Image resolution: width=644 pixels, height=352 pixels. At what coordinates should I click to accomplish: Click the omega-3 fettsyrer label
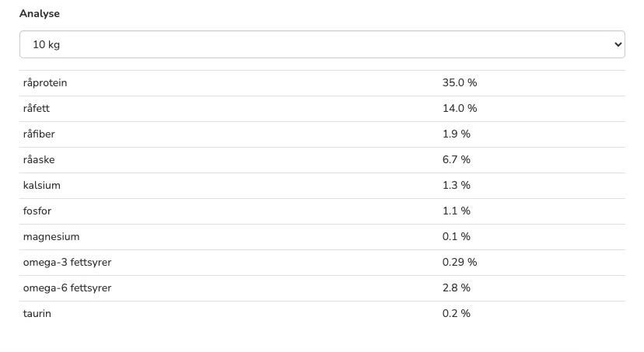[x=67, y=262]
